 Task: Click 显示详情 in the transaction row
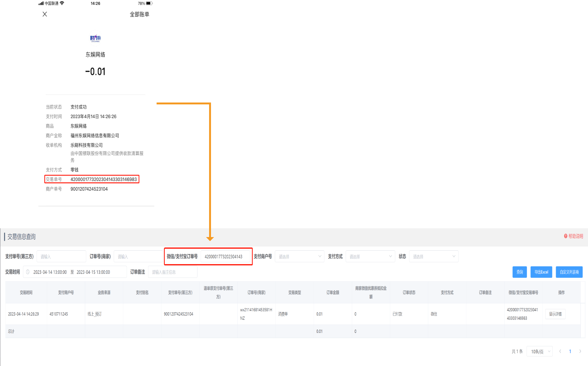(555, 314)
